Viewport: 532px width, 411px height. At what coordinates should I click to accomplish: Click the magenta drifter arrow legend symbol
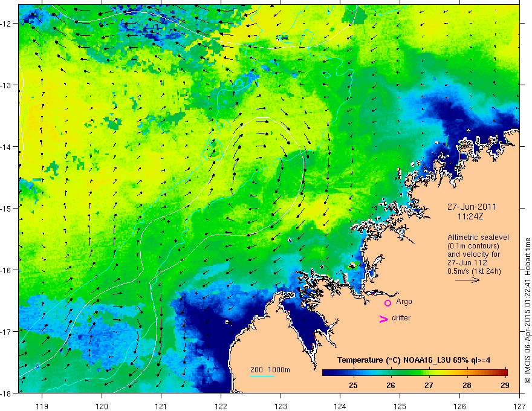click(x=384, y=319)
